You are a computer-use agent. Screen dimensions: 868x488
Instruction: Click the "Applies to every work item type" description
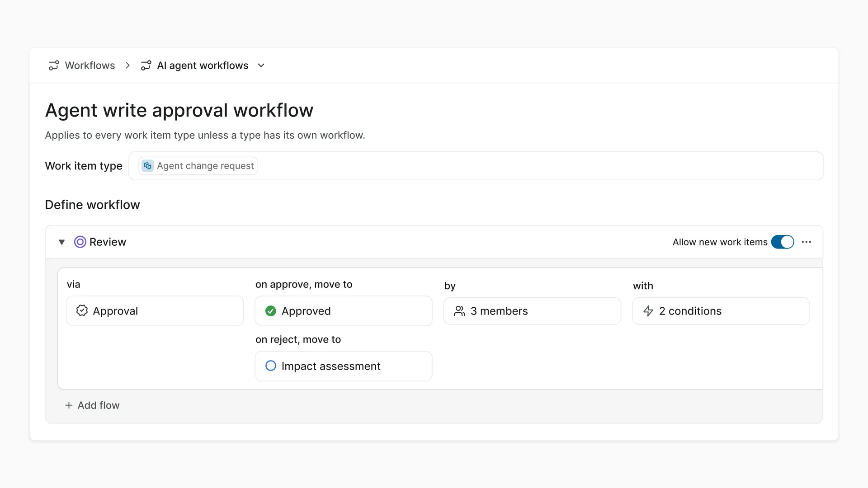[205, 135]
